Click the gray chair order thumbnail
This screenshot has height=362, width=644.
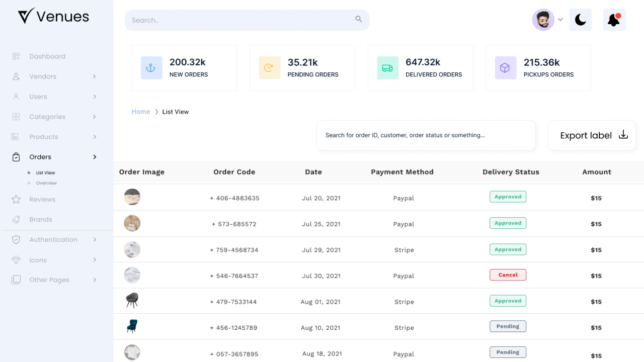tap(132, 300)
